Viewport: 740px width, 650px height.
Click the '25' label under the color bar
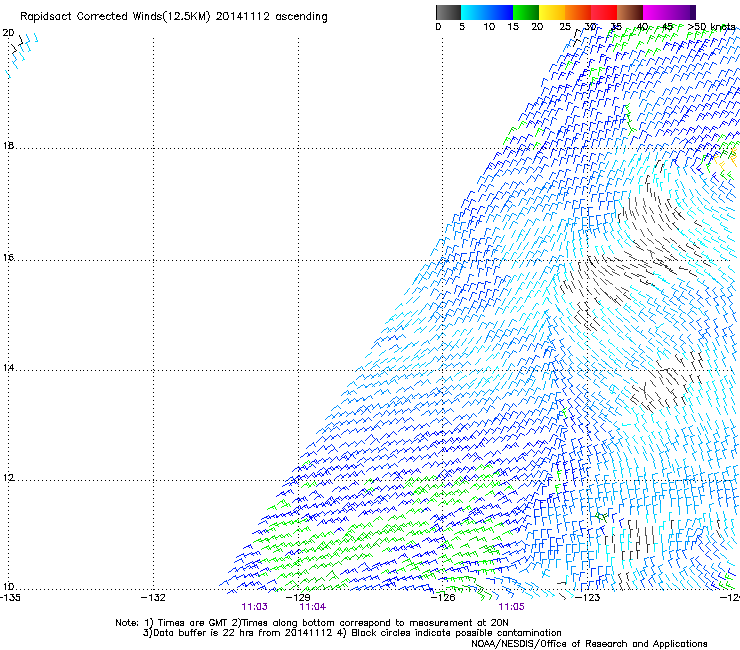pyautogui.click(x=565, y=27)
